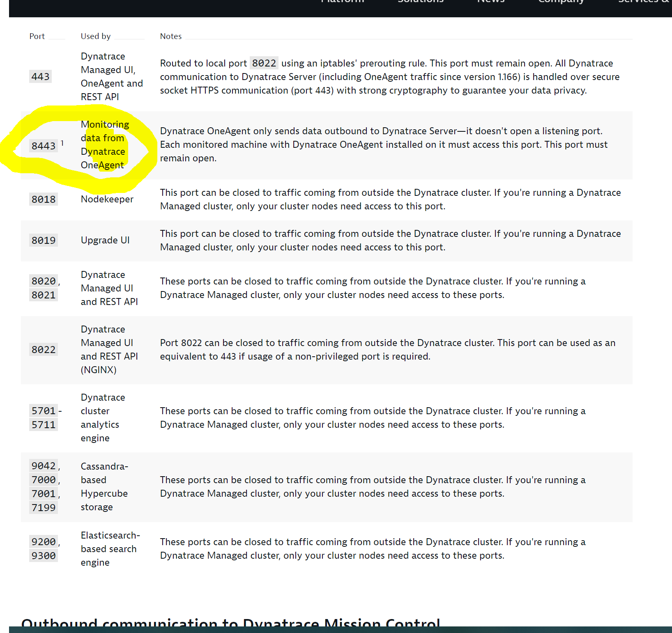Click the Upgrade UI cell text
The height and width of the screenshot is (633, 672).
[105, 240]
